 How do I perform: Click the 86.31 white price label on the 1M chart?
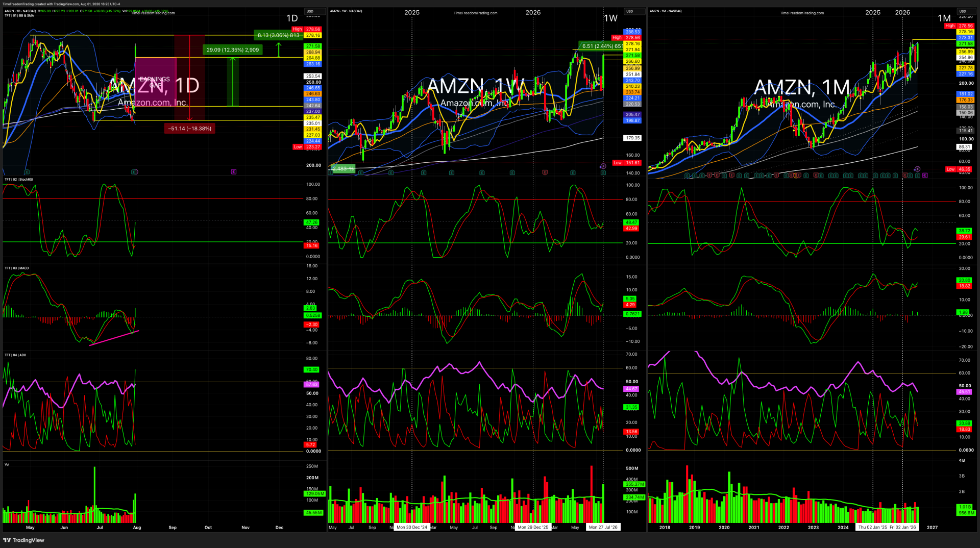click(x=965, y=147)
